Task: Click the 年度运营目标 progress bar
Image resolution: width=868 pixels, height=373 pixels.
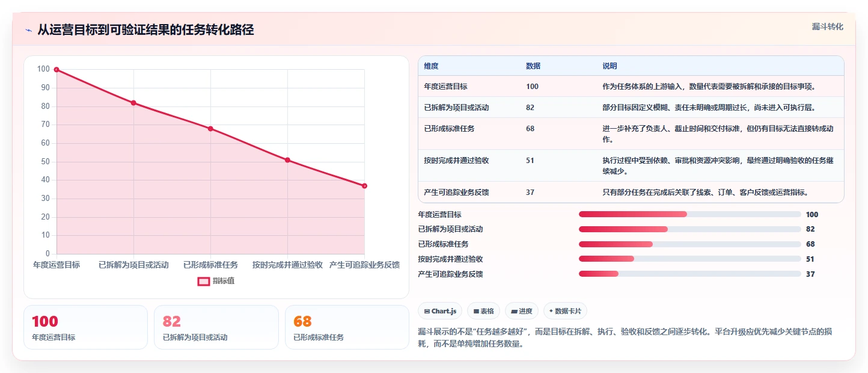Action: coord(689,215)
